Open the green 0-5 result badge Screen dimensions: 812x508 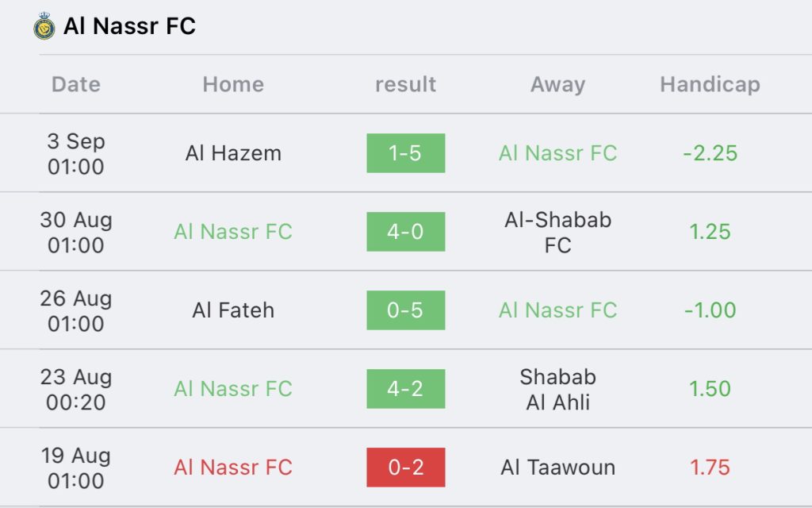(x=405, y=310)
